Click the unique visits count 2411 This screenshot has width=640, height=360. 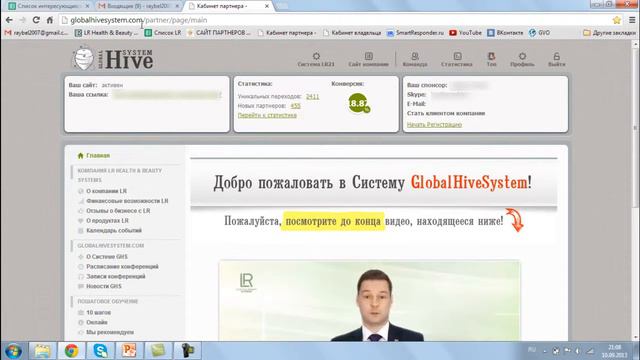(312, 96)
